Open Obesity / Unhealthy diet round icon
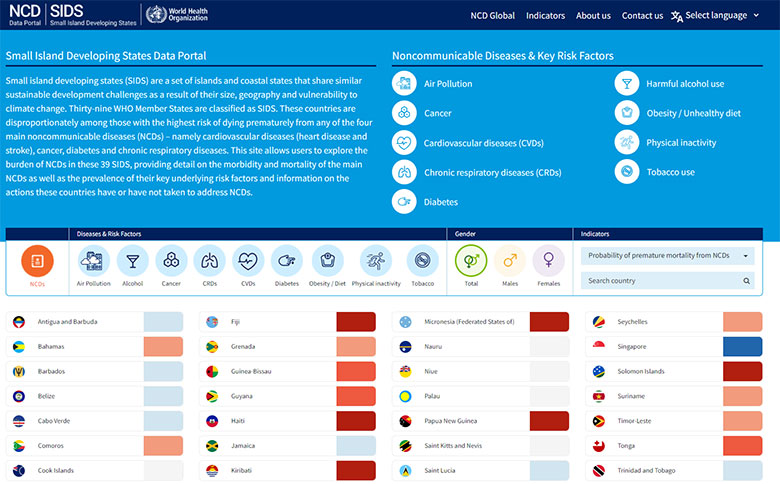780x484 pixels. [x=627, y=113]
